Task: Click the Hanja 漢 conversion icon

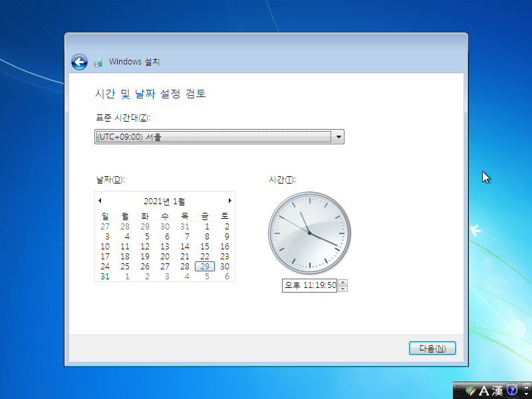Action: click(497, 390)
